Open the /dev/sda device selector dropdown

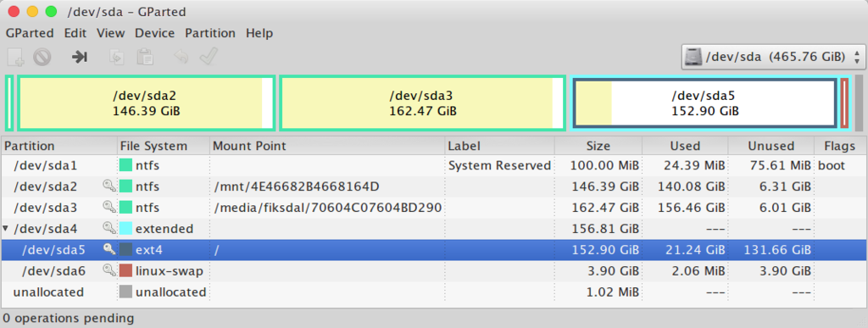pos(773,57)
